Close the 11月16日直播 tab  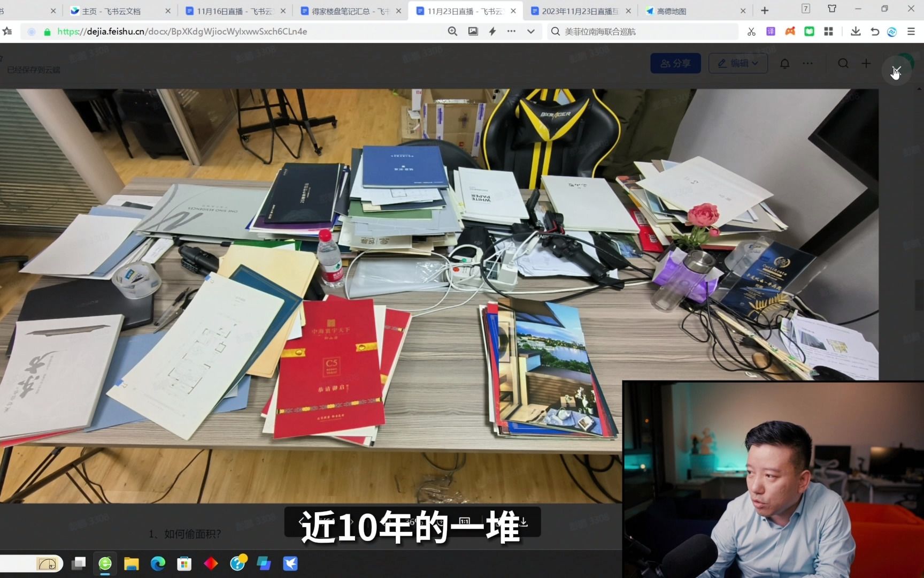pyautogui.click(x=283, y=11)
